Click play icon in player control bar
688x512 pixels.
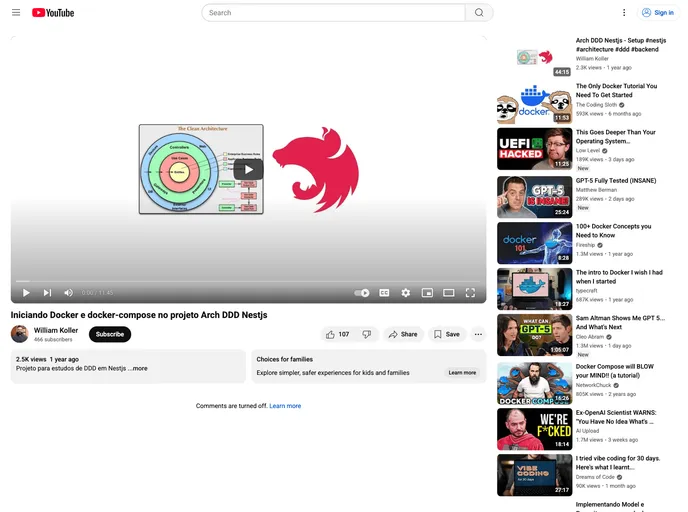[x=26, y=293]
